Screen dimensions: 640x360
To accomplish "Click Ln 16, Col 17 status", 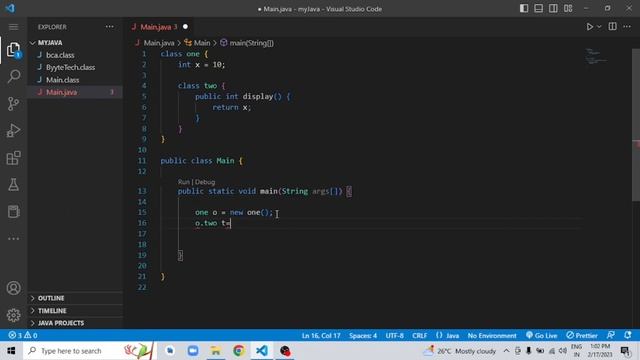I will pyautogui.click(x=321, y=336).
